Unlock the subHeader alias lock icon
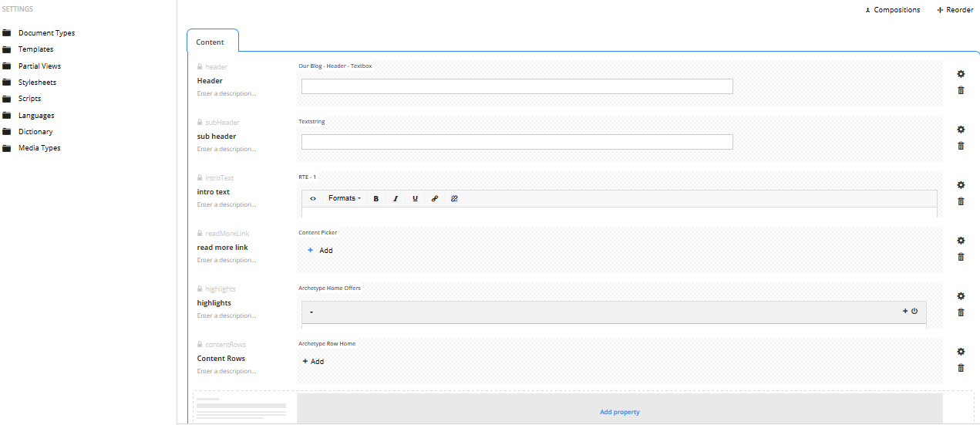The width and height of the screenshot is (980, 425). click(x=200, y=123)
